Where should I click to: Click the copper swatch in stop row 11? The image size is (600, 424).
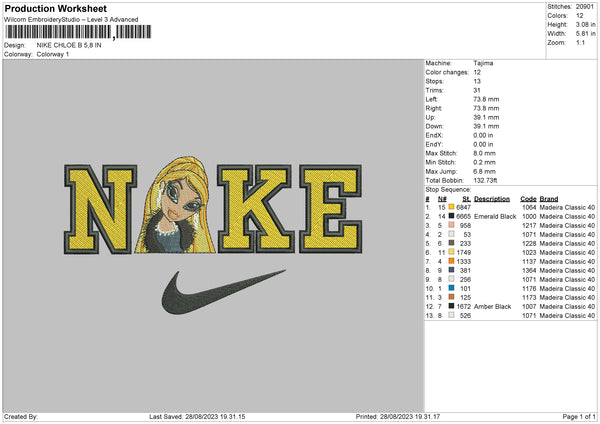point(452,297)
